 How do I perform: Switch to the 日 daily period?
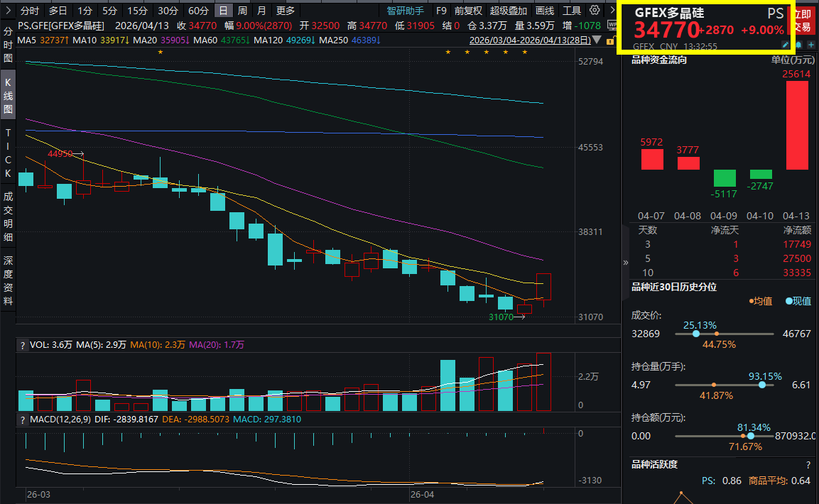coord(223,11)
